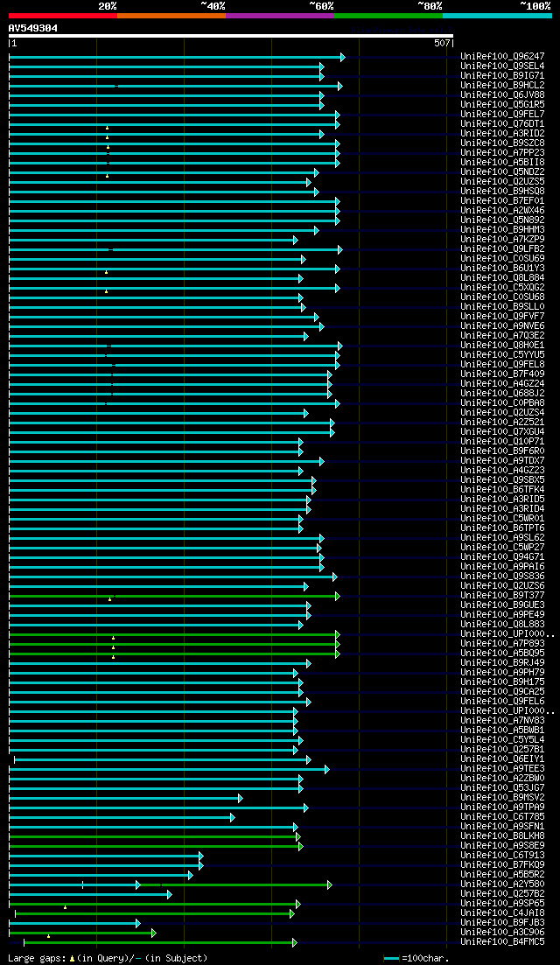Open the UniRef100_A5BQ95 entry

[x=502, y=654]
